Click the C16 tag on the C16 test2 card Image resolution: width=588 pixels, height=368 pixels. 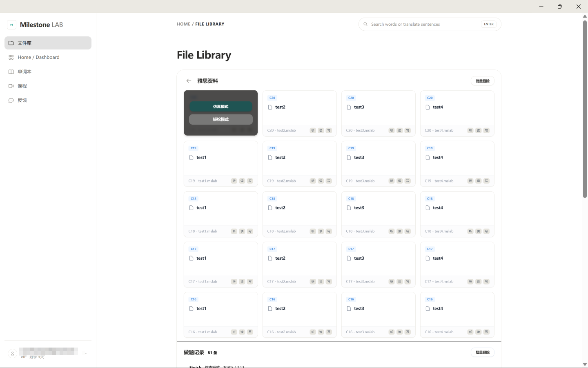(272, 299)
